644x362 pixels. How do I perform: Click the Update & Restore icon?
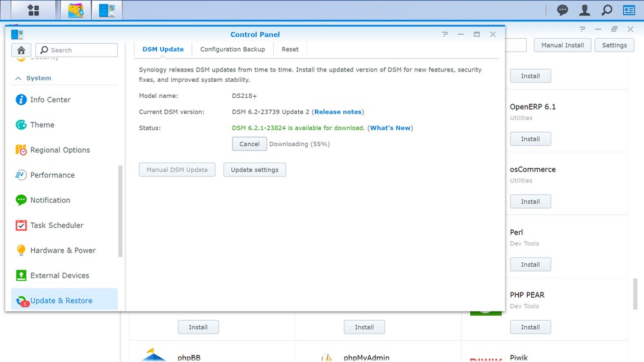[22, 301]
